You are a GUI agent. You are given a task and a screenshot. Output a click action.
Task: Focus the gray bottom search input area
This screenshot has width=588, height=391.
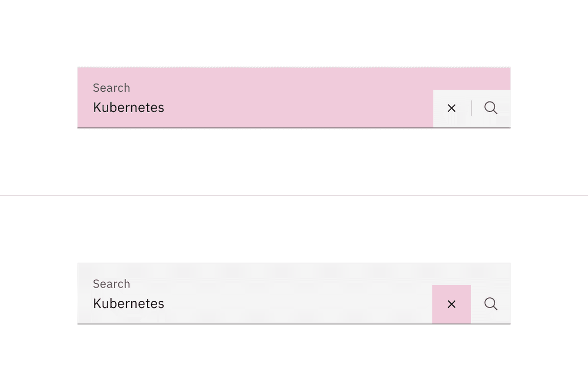coord(255,293)
